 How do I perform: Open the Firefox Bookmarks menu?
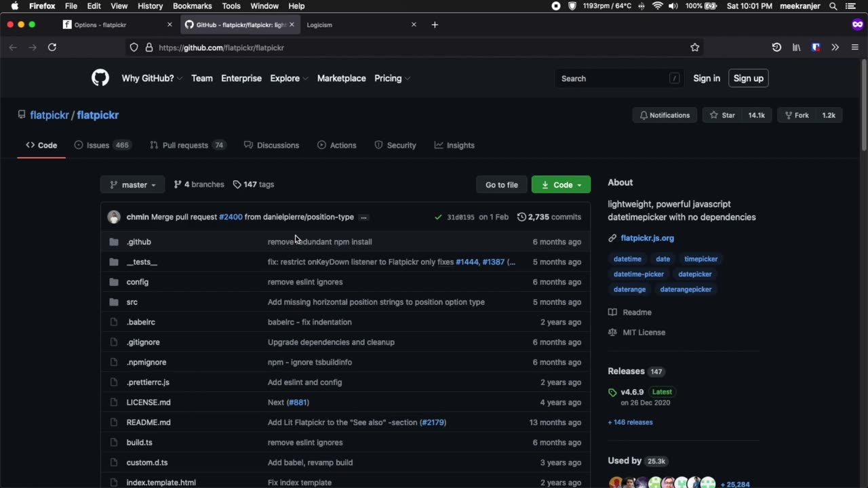[193, 6]
